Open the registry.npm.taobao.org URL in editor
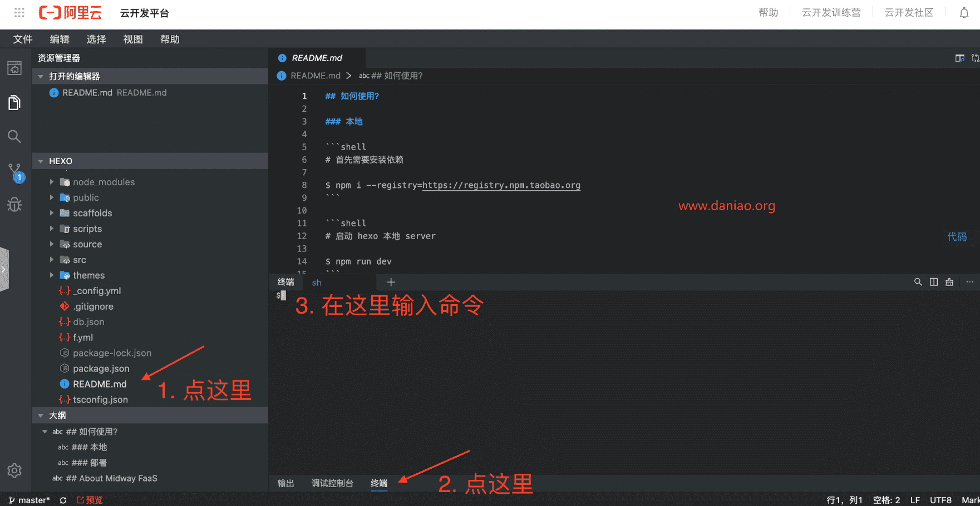Viewport: 980px width, 506px height. pyautogui.click(x=501, y=185)
